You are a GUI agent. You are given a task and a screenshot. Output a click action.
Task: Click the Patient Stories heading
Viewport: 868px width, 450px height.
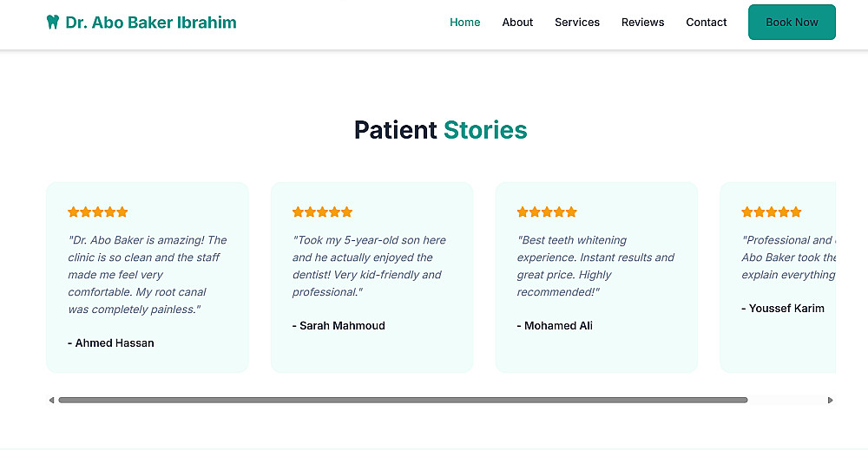pos(440,130)
